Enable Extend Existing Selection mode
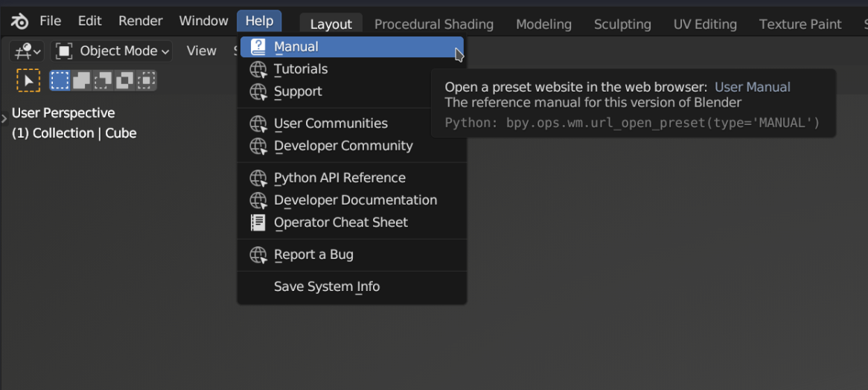 pos(81,80)
